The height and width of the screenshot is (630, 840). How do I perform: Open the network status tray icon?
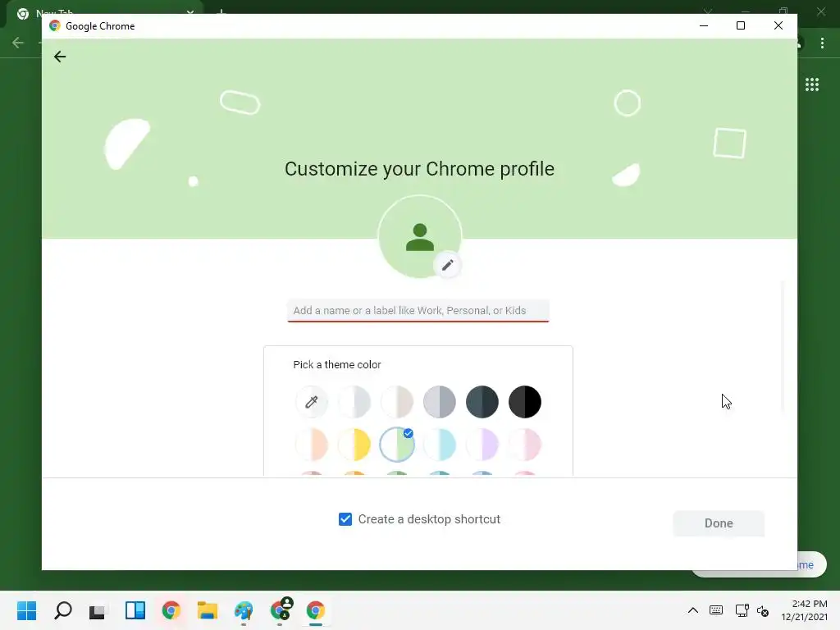click(742, 610)
